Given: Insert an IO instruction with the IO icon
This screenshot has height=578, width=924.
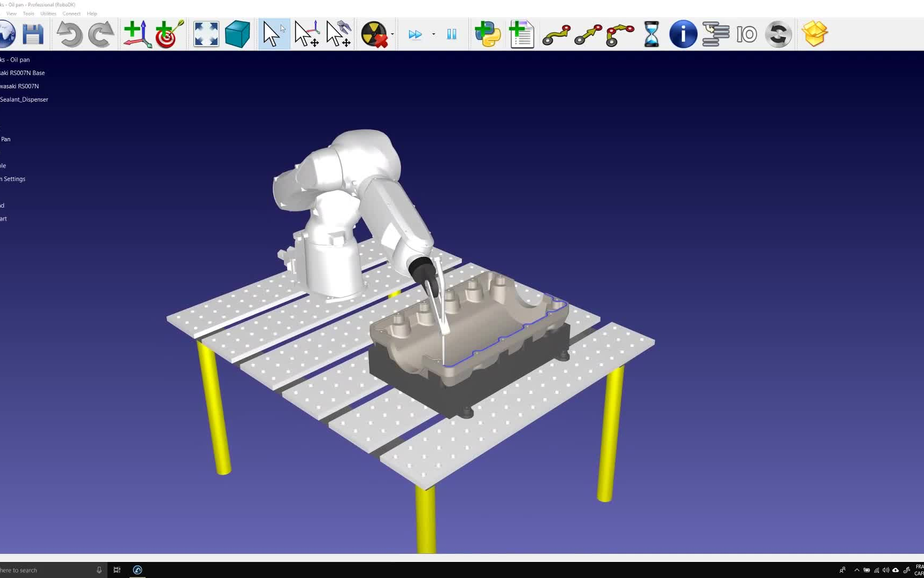Looking at the screenshot, I should 746,34.
